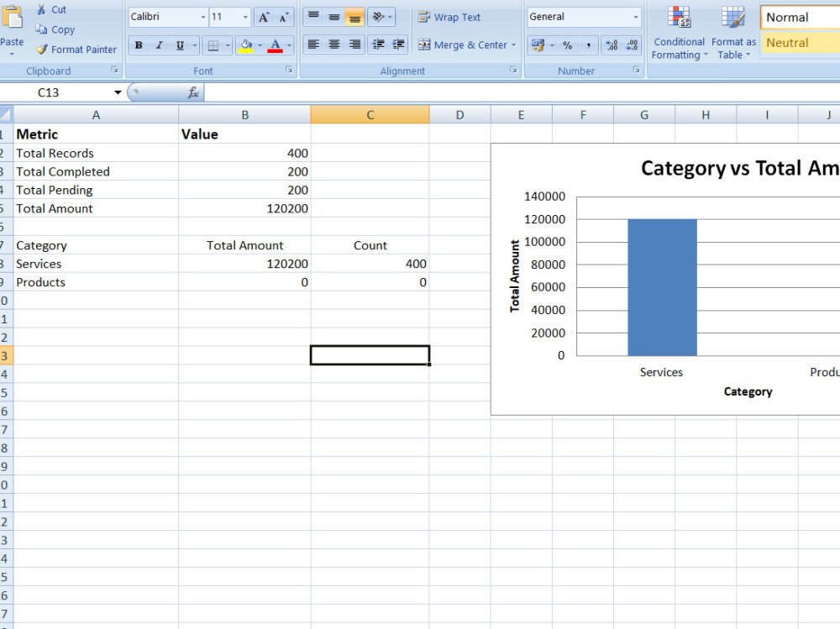This screenshot has width=840, height=629.
Task: Select column B header
Action: [244, 115]
